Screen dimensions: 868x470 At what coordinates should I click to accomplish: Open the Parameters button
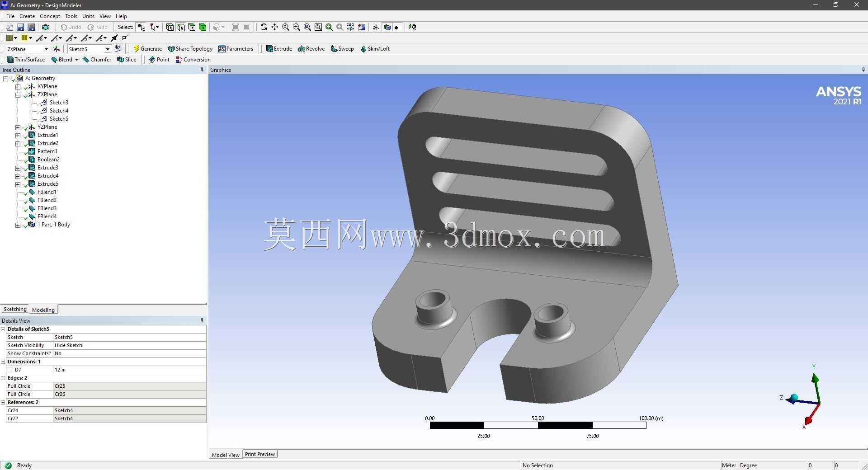[x=236, y=49]
